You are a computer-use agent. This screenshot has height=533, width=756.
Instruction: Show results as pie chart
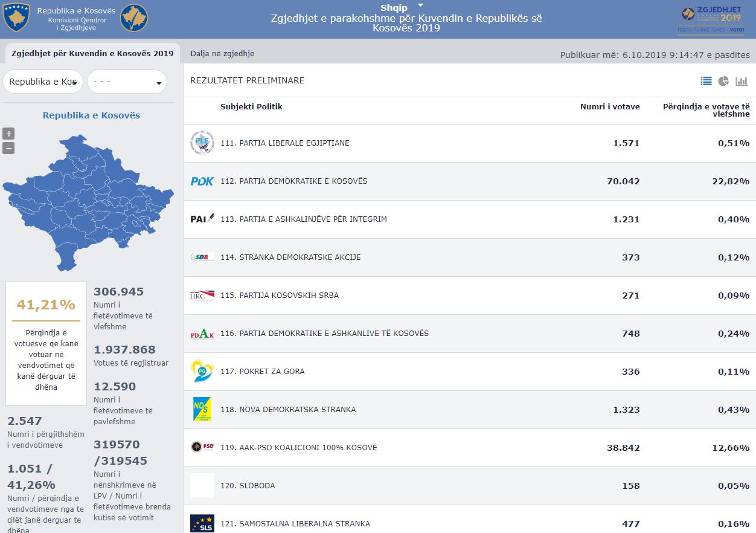click(x=723, y=81)
